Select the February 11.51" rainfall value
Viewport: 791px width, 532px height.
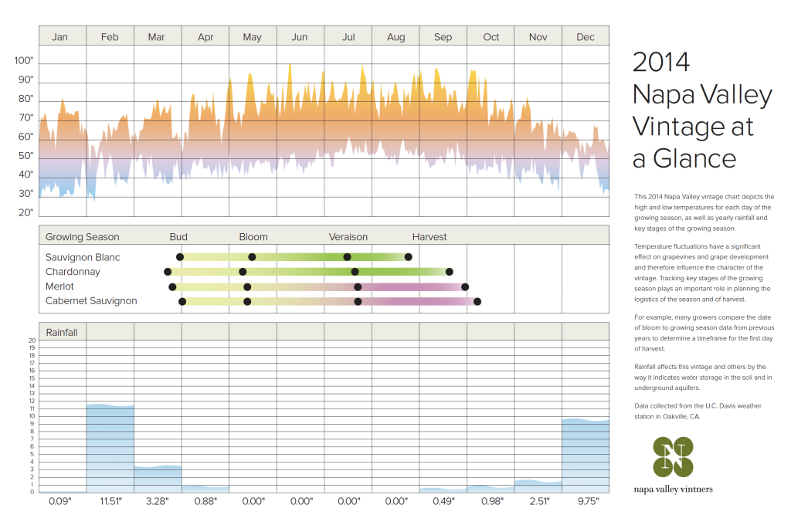pos(110,502)
